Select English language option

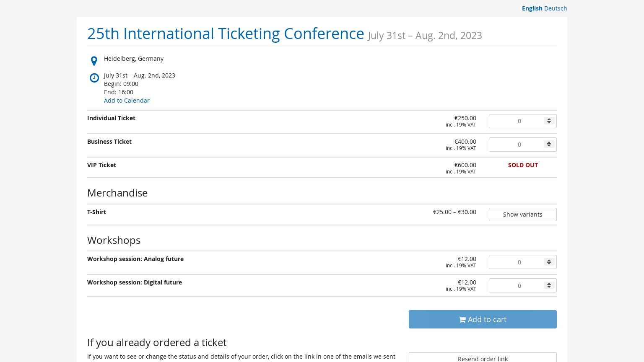532,8
